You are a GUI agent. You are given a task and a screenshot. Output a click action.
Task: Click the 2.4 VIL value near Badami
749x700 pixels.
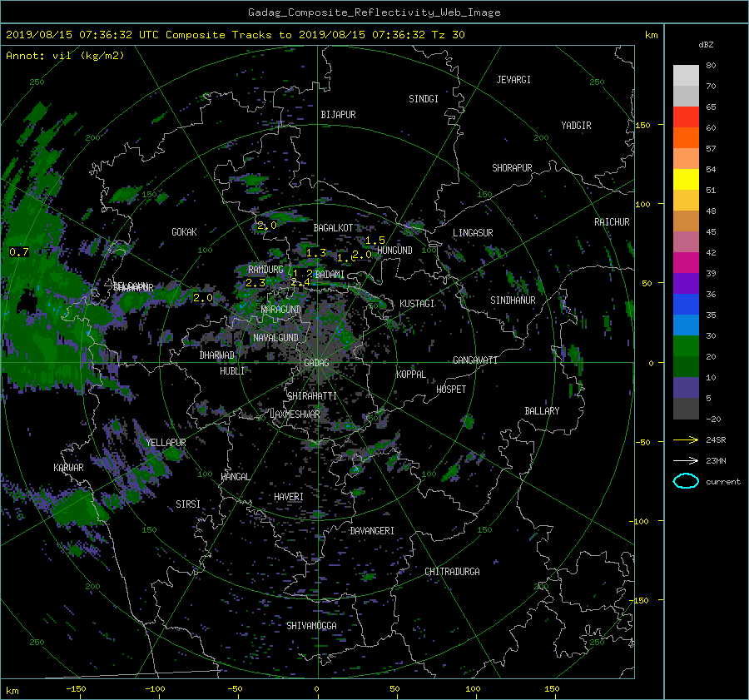301,282
